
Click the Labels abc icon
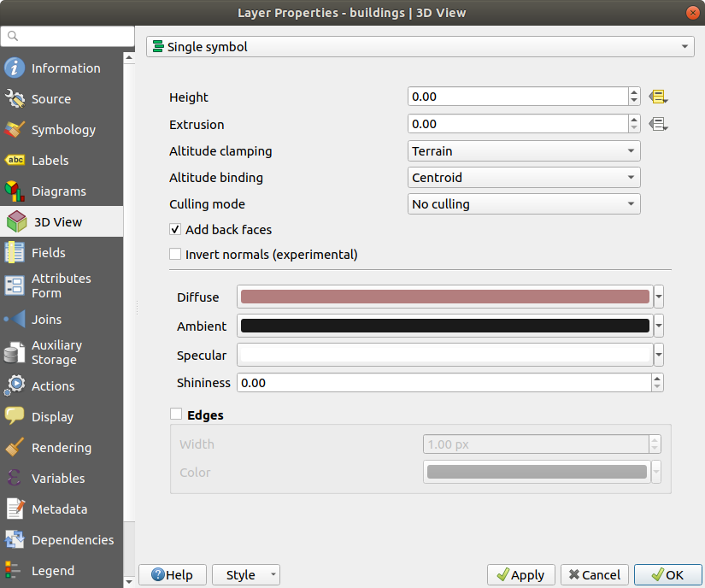(x=15, y=160)
